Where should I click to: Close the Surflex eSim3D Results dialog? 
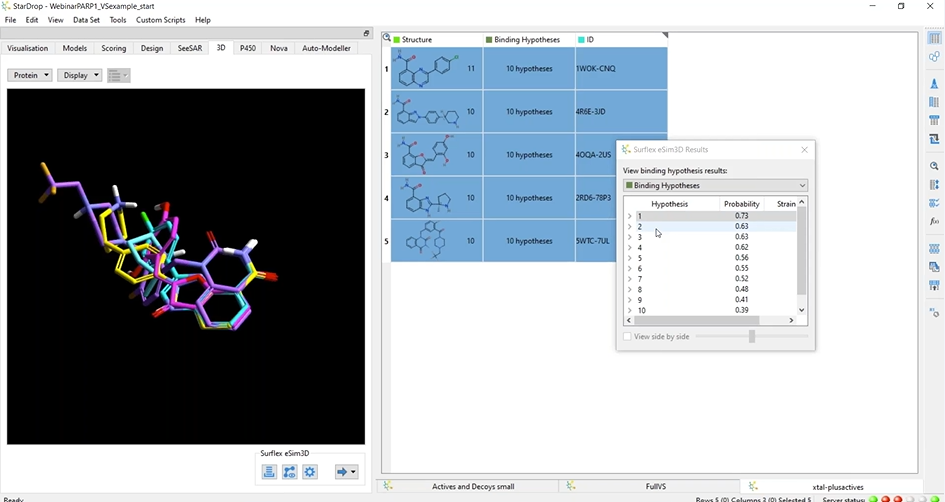click(804, 150)
